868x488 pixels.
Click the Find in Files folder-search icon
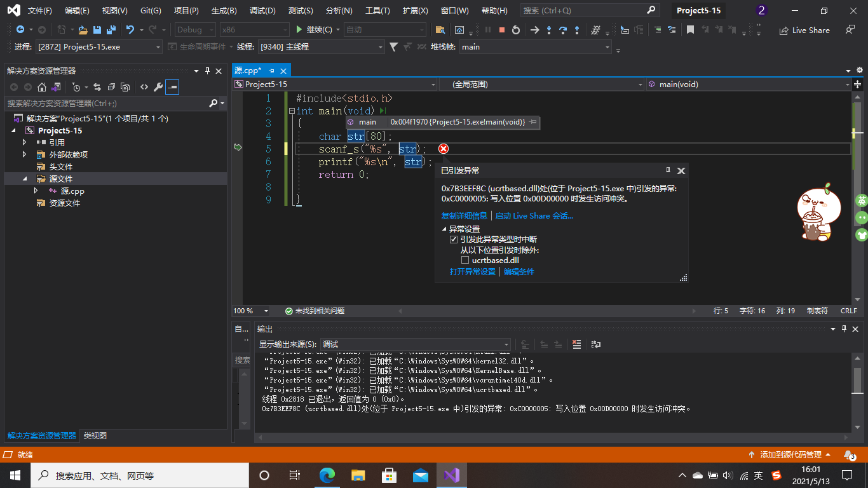coord(440,30)
